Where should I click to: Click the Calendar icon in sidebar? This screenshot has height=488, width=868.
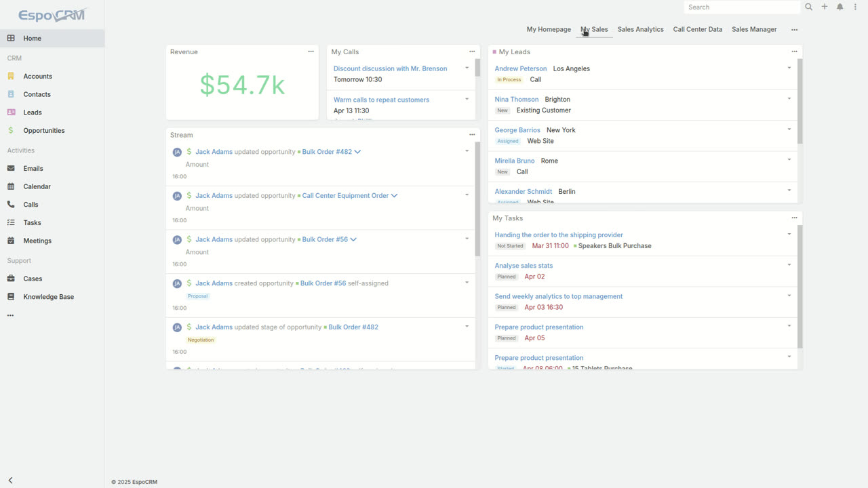[x=11, y=186]
